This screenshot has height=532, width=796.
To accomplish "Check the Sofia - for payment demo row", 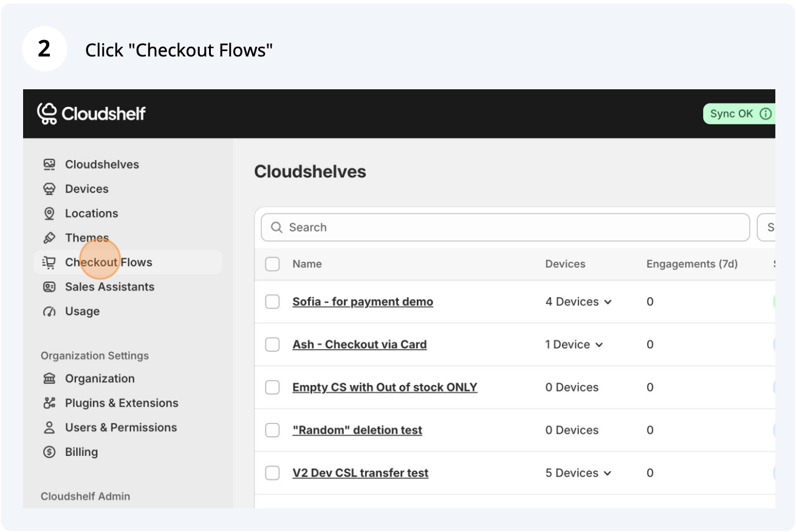I will pyautogui.click(x=272, y=302).
